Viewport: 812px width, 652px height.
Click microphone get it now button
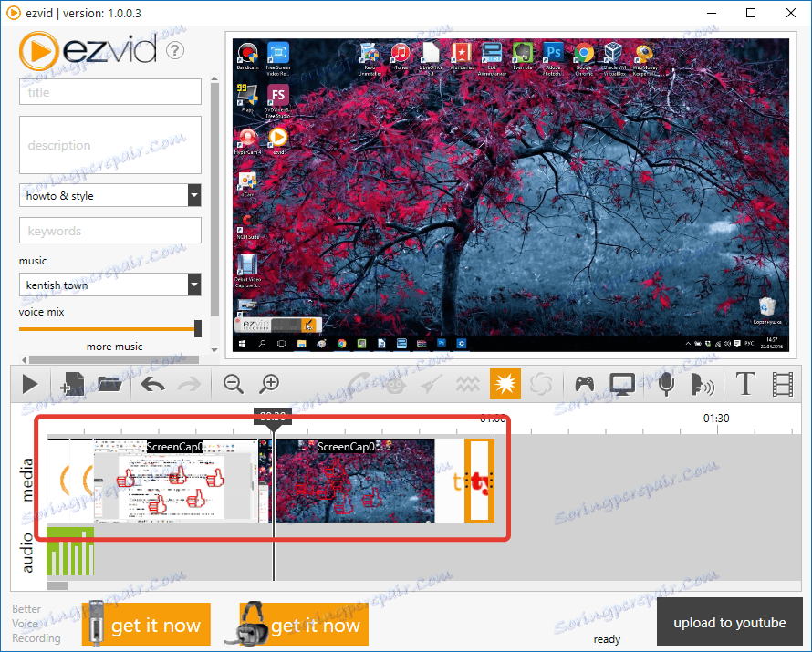(146, 625)
